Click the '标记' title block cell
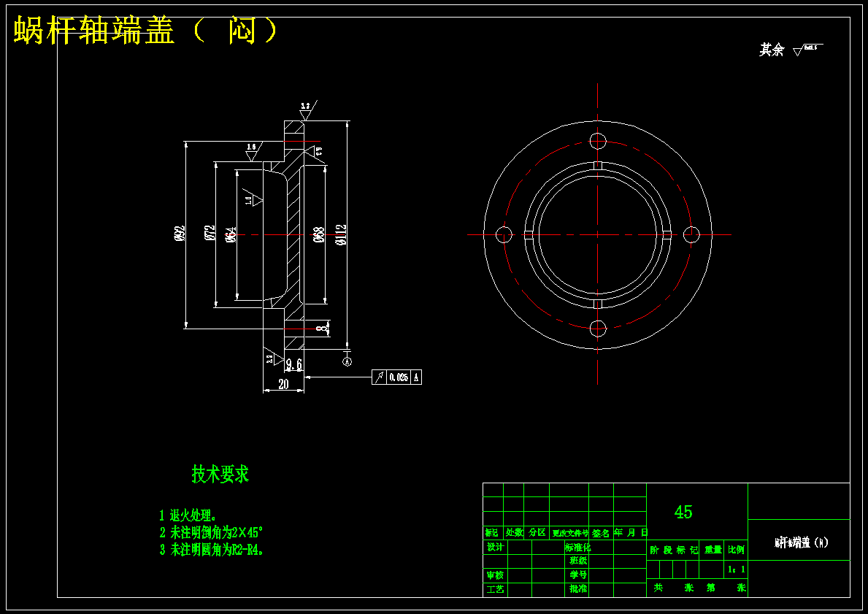This screenshot has height=614, width=868. [491, 533]
